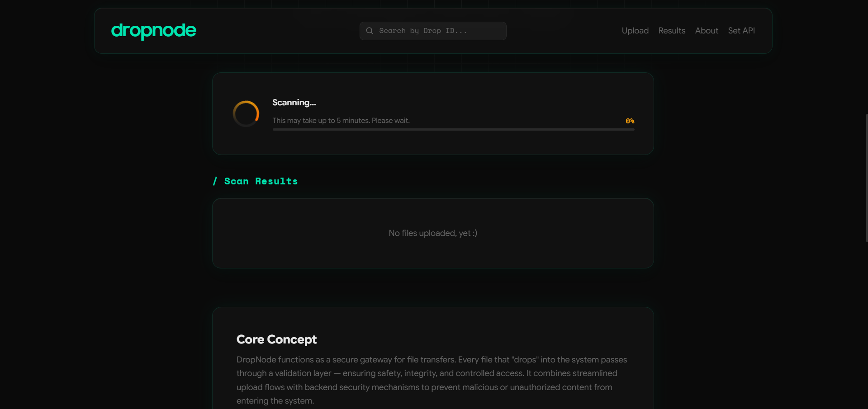
Task: Click the orange scanning spinner
Action: (246, 113)
